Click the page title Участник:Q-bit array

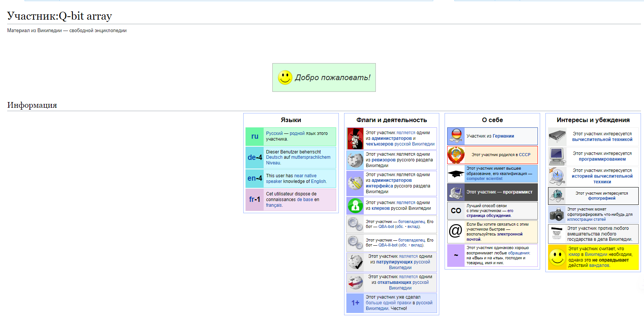[x=60, y=16]
